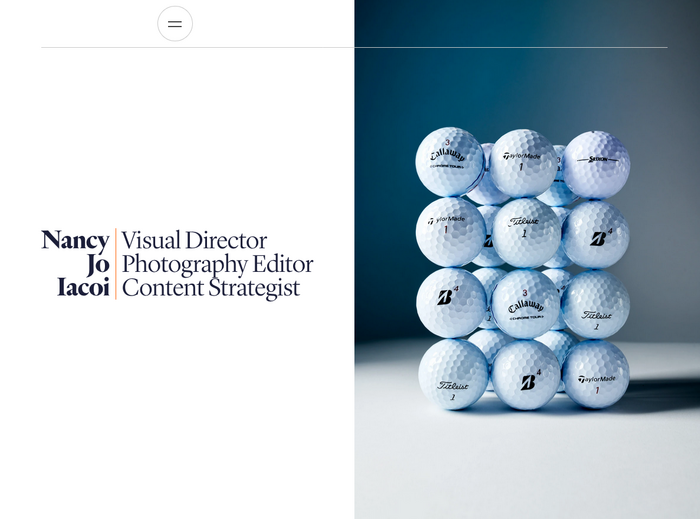Click the Visual Director title text
The height and width of the screenshot is (519, 700).
[x=194, y=241]
